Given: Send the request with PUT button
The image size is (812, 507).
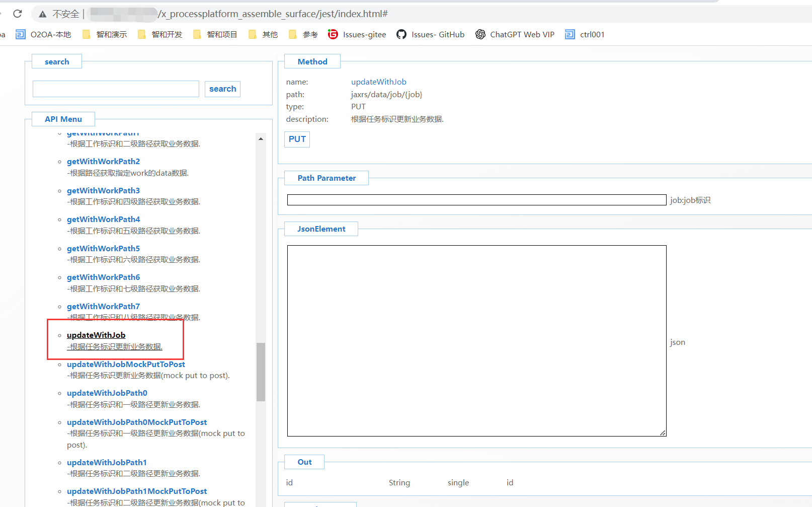Looking at the screenshot, I should click(x=297, y=139).
